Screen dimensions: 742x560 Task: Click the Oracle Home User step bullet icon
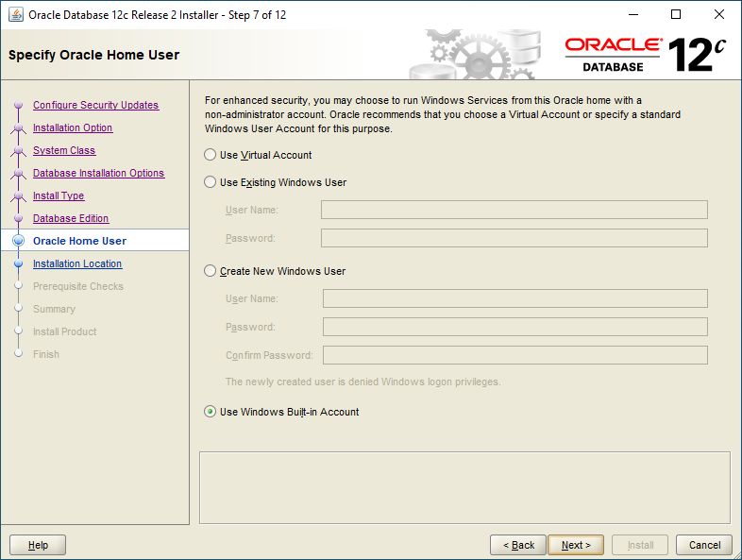19,241
